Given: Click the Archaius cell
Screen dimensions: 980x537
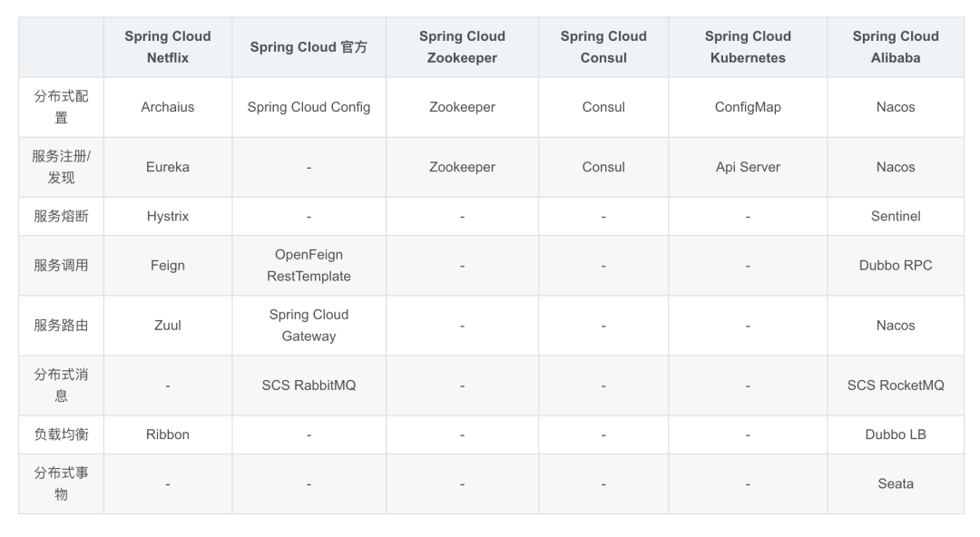Looking at the screenshot, I should click(168, 107).
